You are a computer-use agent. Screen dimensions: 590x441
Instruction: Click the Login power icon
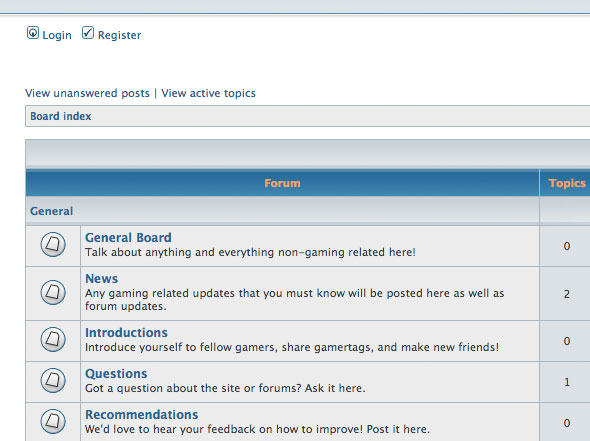point(33,33)
